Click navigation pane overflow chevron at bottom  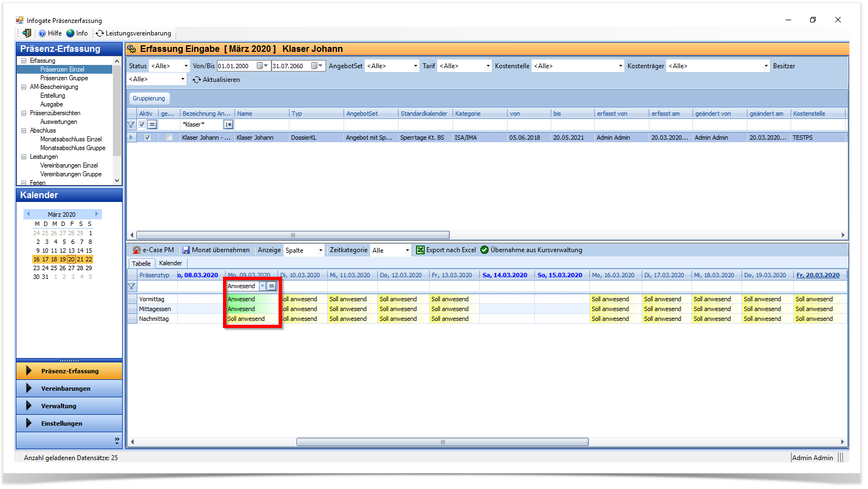117,440
